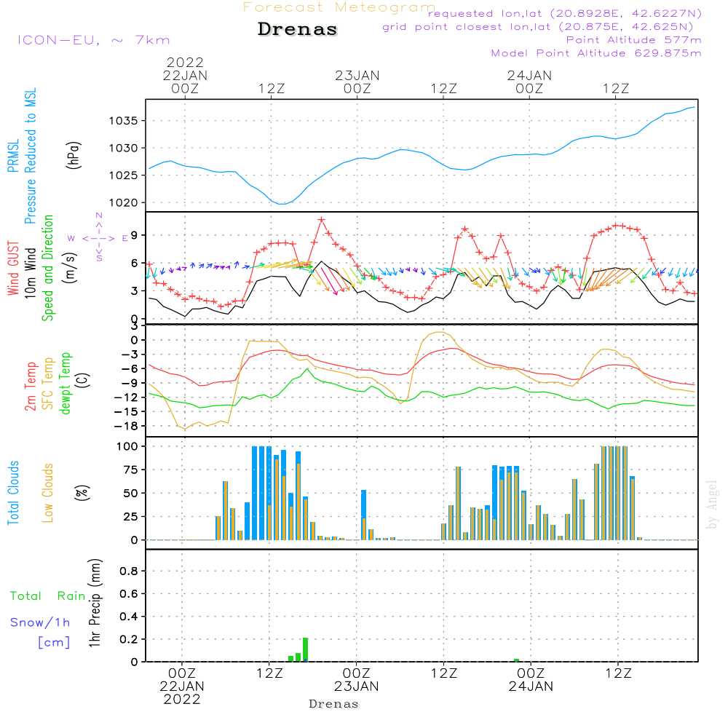
Task: Click the 'dewpt Temp' green label
Action: (65, 383)
